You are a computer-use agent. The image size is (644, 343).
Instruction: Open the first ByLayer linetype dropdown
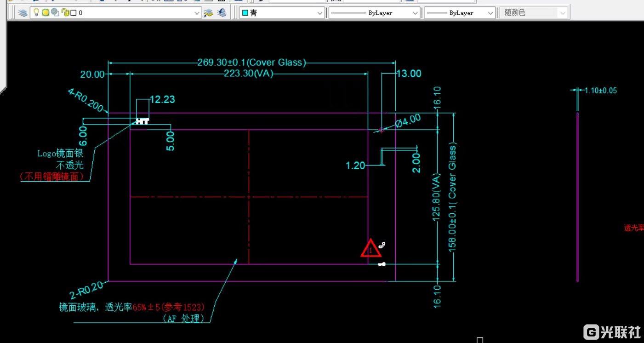pyautogui.click(x=415, y=13)
